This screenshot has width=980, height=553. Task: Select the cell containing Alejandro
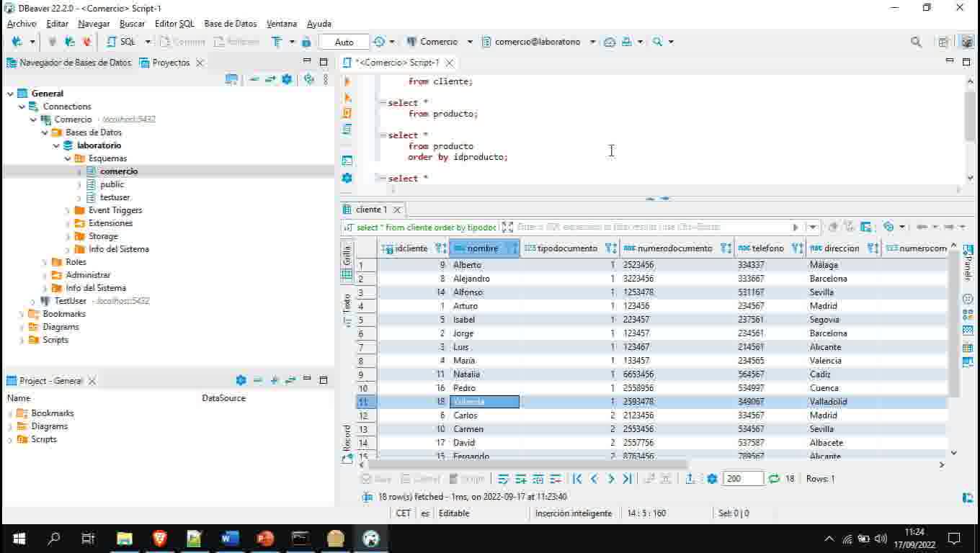(x=484, y=279)
